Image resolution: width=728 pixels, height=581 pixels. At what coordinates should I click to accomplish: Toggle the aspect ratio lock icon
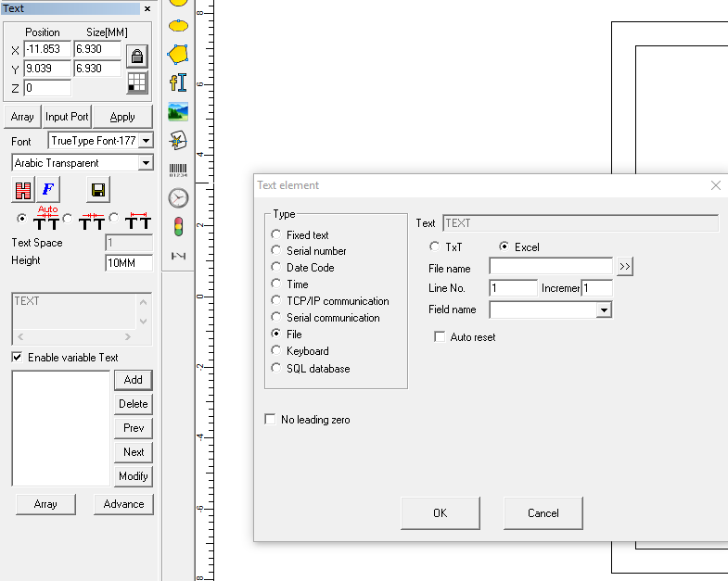coord(136,55)
